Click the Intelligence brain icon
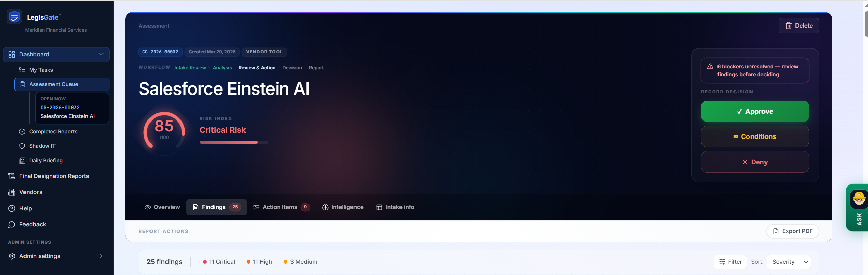Image resolution: width=868 pixels, height=275 pixels. click(x=326, y=207)
